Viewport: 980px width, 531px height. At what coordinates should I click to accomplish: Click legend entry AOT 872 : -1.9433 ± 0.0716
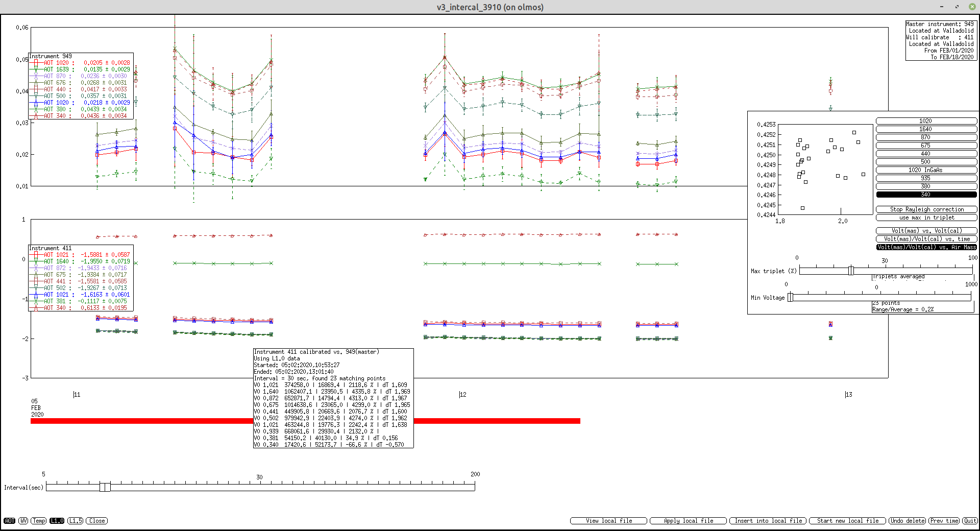click(x=81, y=268)
